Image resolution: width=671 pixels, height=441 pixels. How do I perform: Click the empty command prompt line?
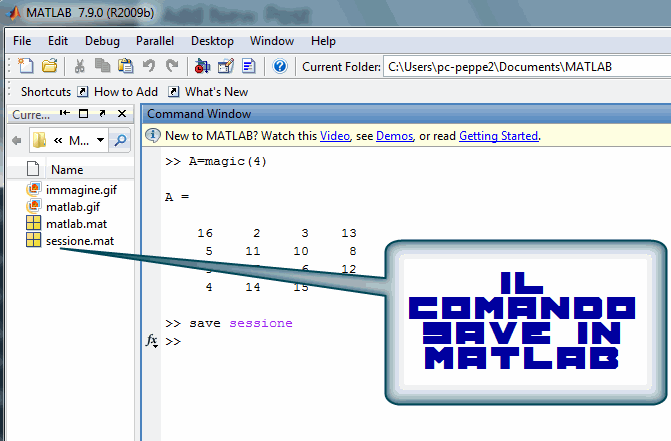173,341
